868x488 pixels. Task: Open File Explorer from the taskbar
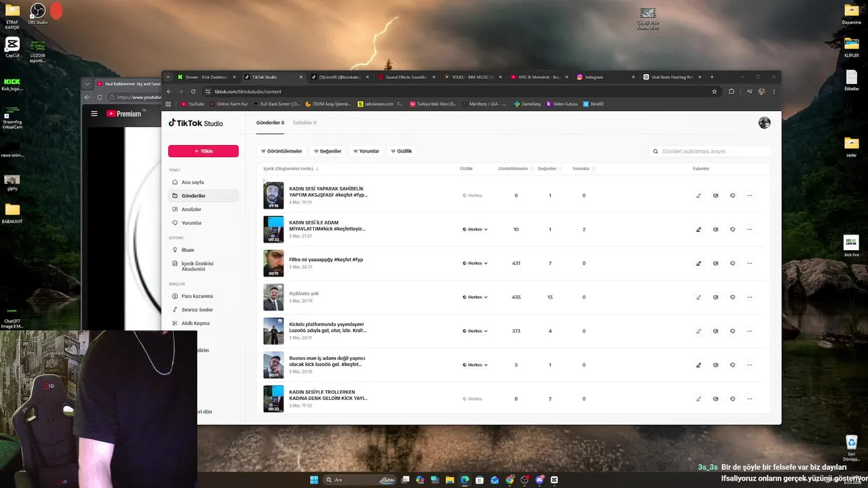point(450,480)
